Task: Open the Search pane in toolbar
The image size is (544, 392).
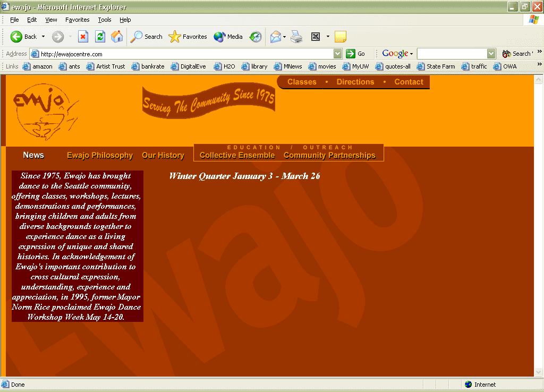Action: 147,37
